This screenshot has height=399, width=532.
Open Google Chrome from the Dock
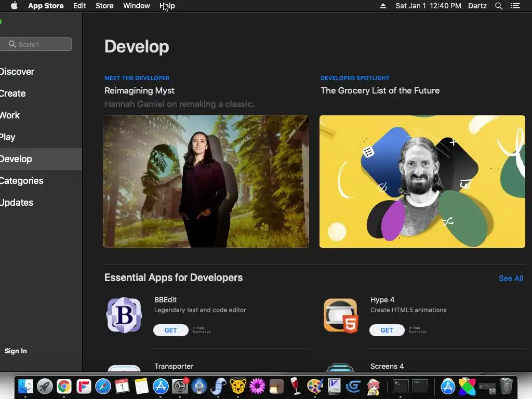coord(64,386)
